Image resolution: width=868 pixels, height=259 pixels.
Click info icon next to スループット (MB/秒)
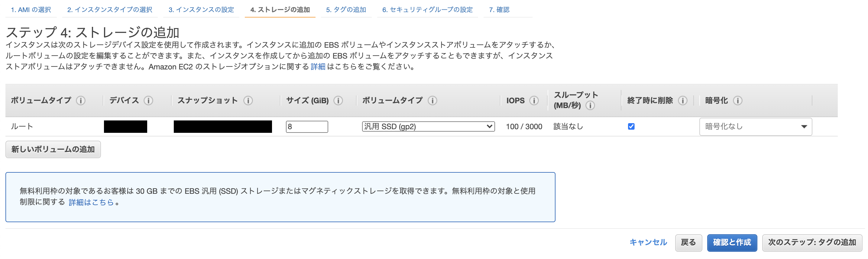[590, 106]
